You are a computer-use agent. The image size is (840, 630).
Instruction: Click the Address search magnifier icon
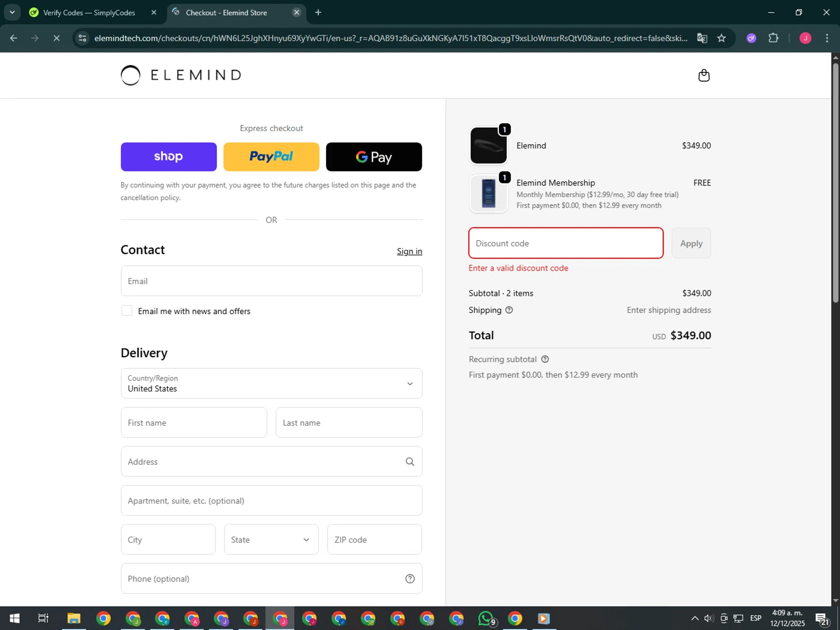click(x=410, y=461)
